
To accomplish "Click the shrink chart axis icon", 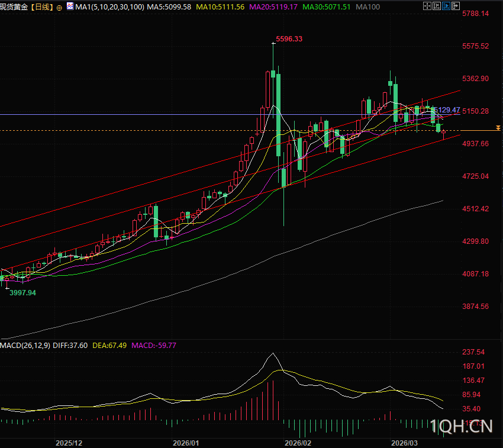I will (437, 6).
